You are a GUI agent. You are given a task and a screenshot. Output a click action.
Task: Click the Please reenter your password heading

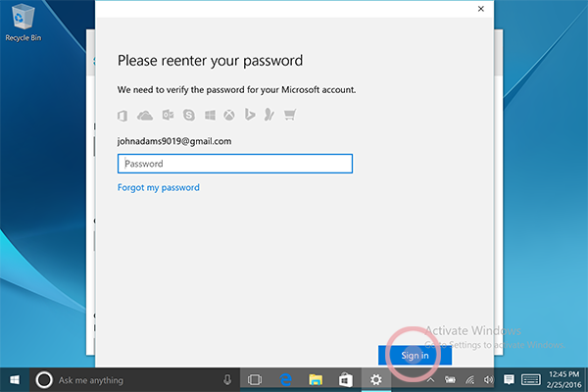[210, 61]
